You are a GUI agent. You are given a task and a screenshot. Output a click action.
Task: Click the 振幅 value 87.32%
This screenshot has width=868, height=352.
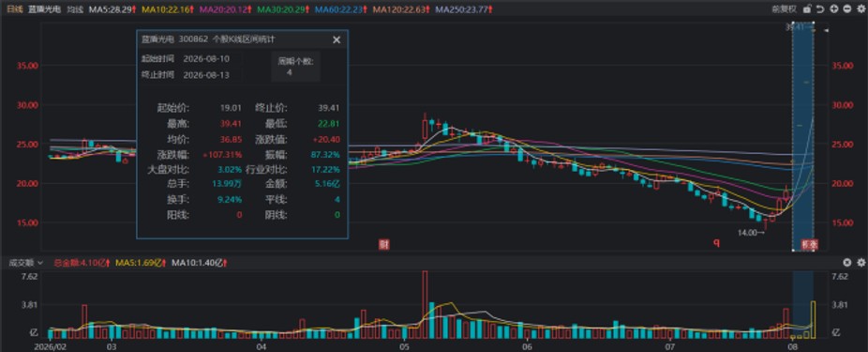pos(325,154)
